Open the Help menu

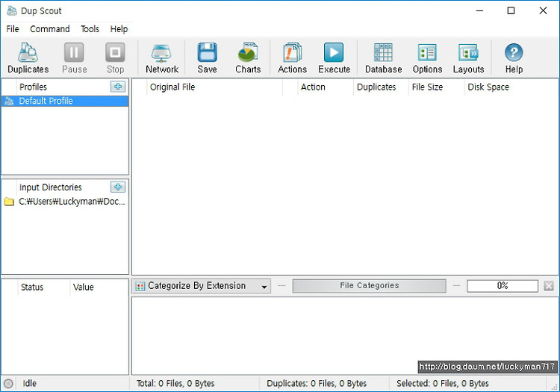point(119,29)
